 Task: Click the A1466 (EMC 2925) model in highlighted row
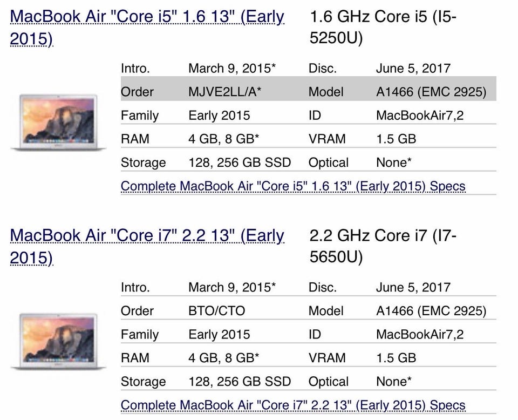(431, 92)
